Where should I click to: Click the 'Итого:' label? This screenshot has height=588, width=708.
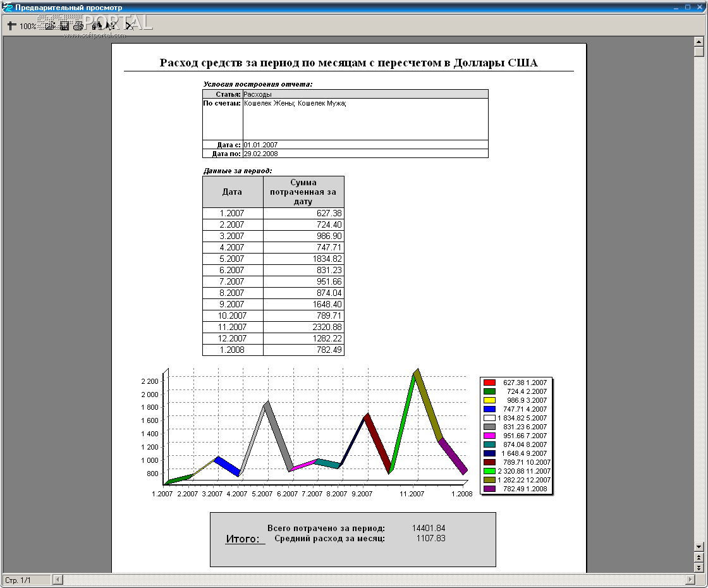point(243,539)
